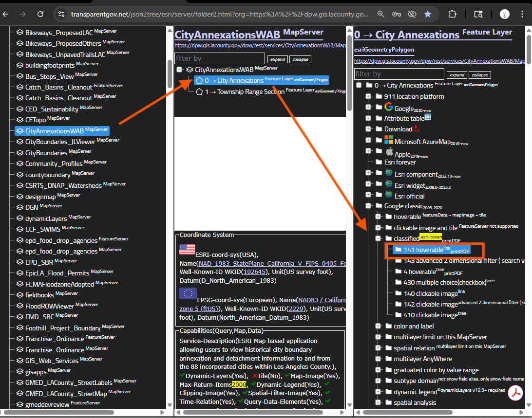Bookmark page with the star icon
This screenshot has height=418, width=532.
point(428,14)
